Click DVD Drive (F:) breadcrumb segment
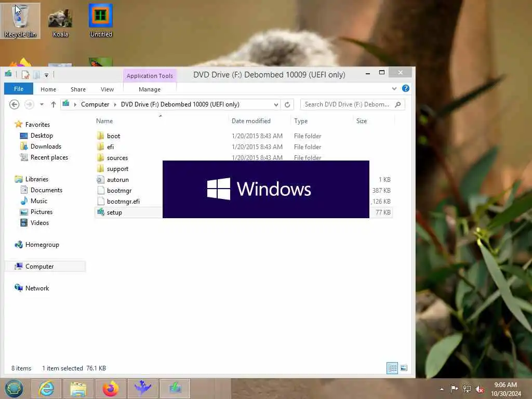 (180, 104)
